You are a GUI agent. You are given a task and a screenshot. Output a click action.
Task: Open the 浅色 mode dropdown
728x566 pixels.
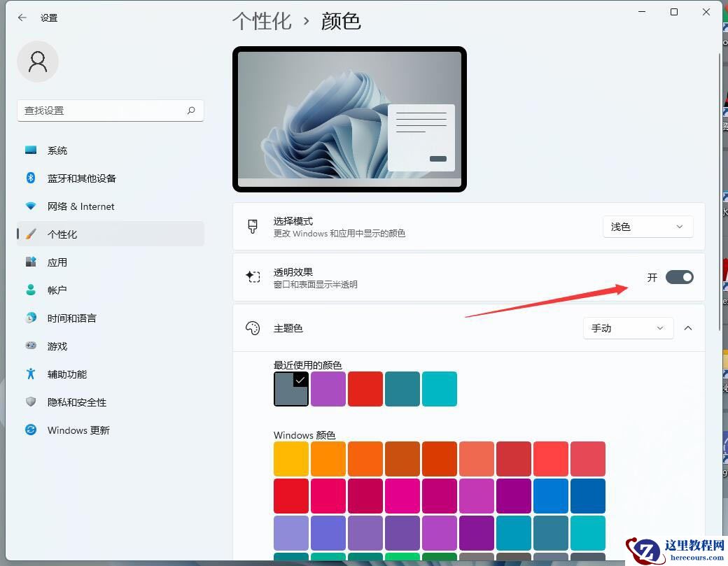(647, 226)
